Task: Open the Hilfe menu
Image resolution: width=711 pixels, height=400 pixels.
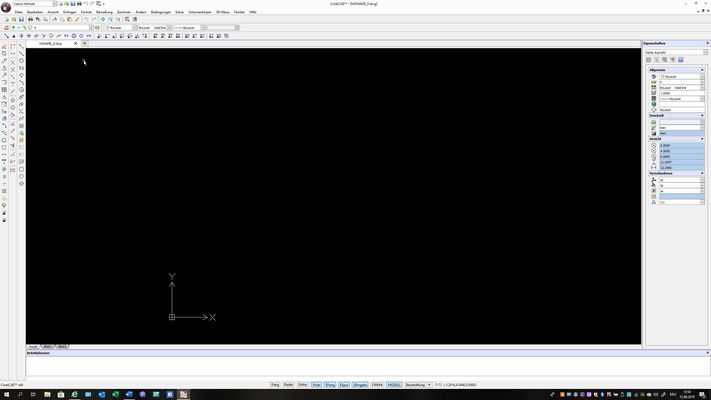Action: [253, 12]
